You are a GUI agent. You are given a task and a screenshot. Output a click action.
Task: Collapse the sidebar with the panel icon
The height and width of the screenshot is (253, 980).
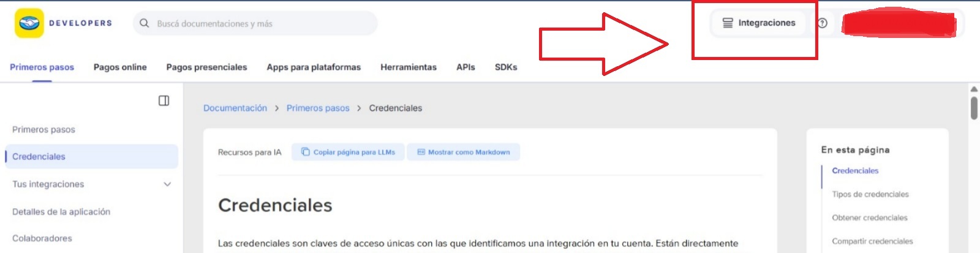164,100
